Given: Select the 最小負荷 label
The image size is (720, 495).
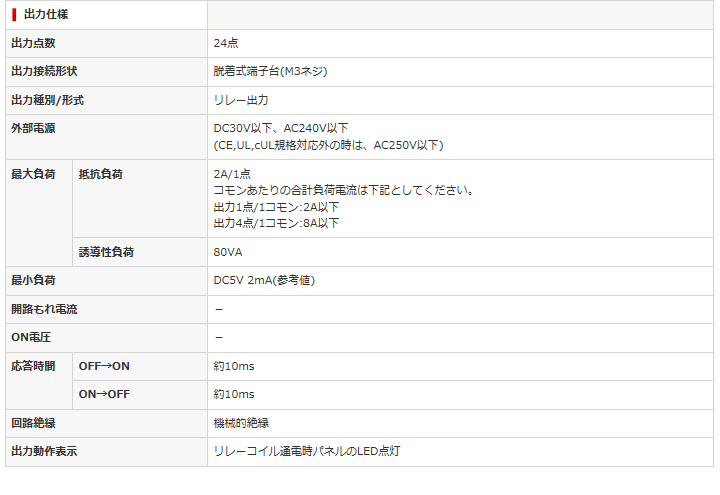Looking at the screenshot, I should pos(33,280).
